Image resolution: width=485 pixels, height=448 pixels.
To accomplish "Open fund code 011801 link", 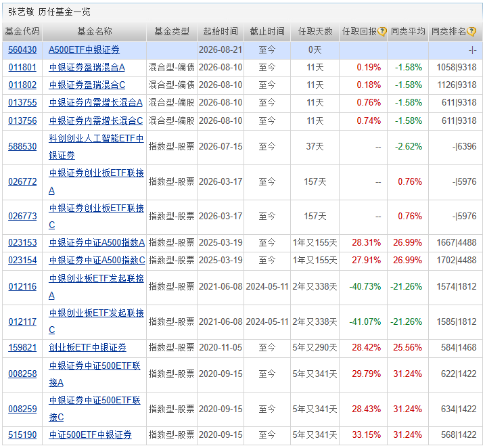I will [x=22, y=68].
